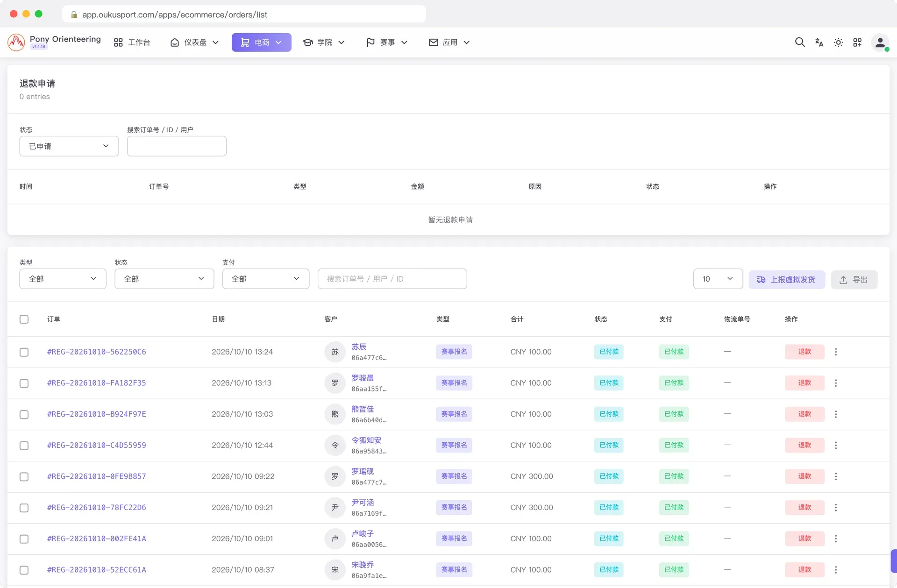
Task: Focus the refund 搜索订单号 / ID / 用户 field
Action: (x=177, y=146)
